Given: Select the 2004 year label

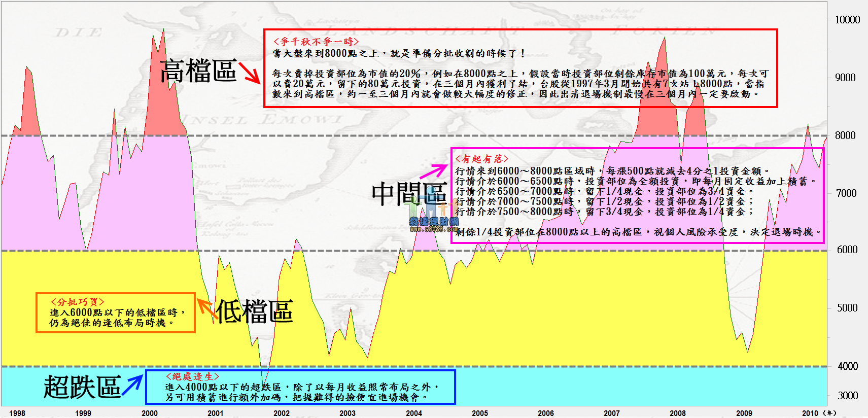Looking at the screenshot, I should (x=414, y=413).
